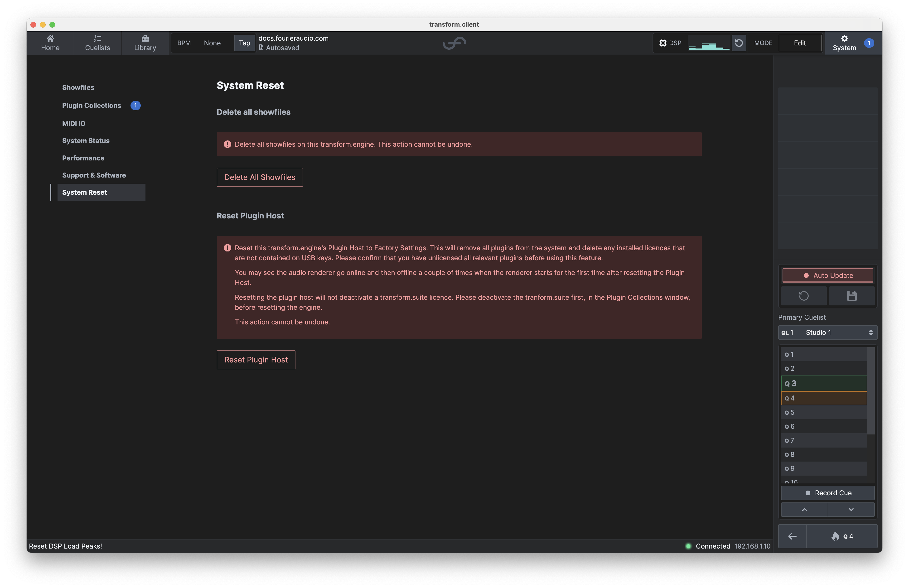Screen dimensions: 909x588
Task: Click the Fourier Audio logo
Action: (x=454, y=43)
